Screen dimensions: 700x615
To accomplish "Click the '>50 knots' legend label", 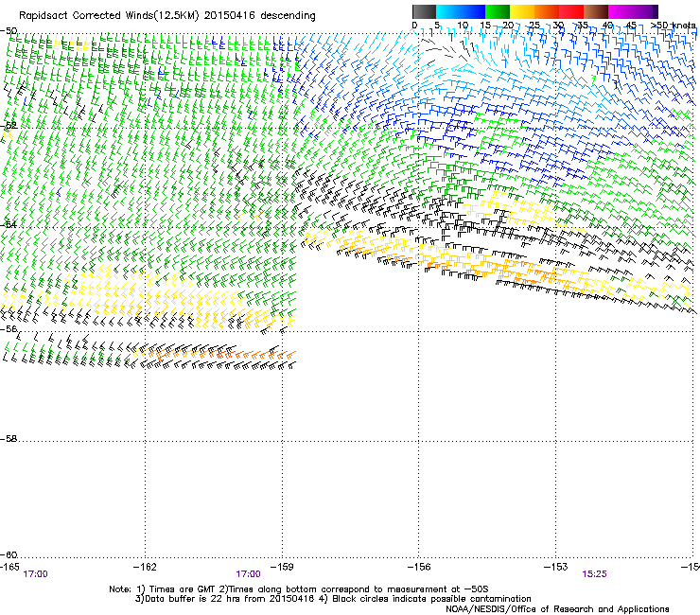I will click(673, 25).
